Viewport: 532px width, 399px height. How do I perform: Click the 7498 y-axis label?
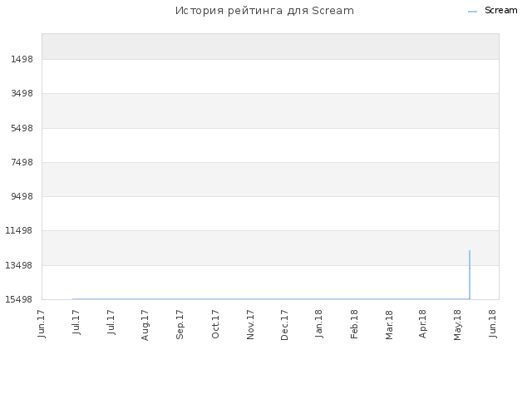click(22, 162)
